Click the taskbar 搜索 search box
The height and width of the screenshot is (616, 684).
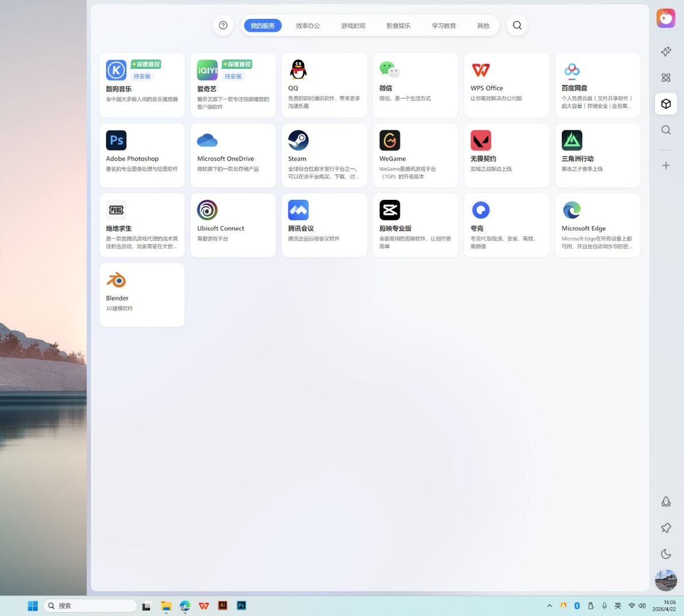tap(90, 606)
